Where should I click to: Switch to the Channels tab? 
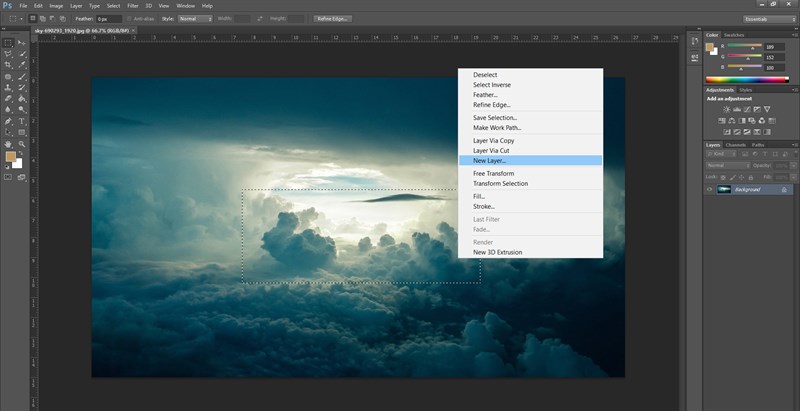coord(737,145)
